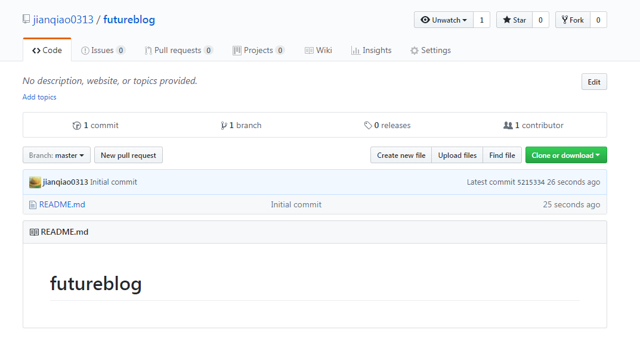640x364 pixels.
Task: View the 1 contributor link
Action: (x=533, y=126)
